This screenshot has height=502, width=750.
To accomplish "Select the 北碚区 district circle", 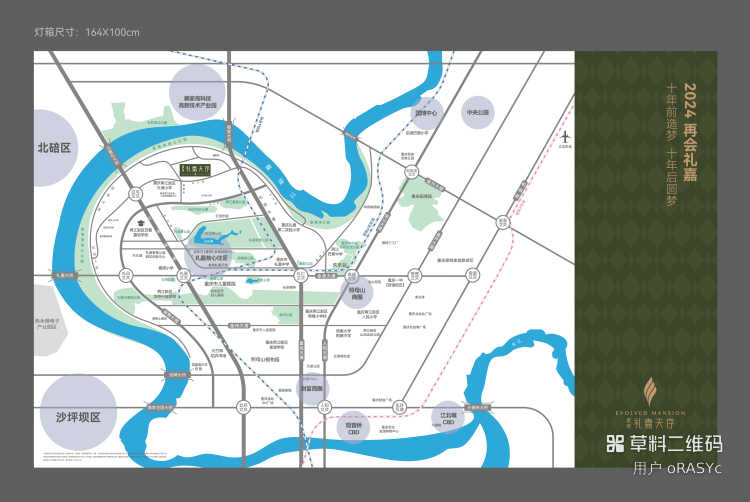I will click(x=54, y=148).
